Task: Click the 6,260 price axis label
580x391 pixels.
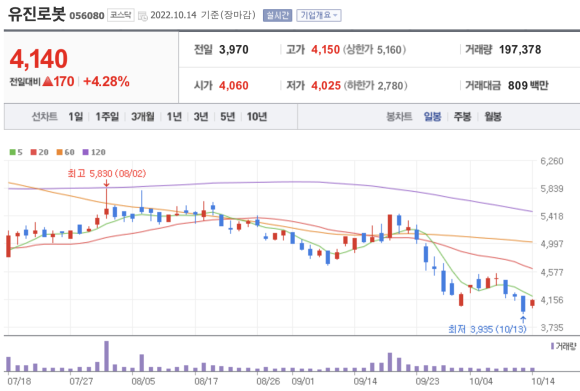Action: [552, 161]
